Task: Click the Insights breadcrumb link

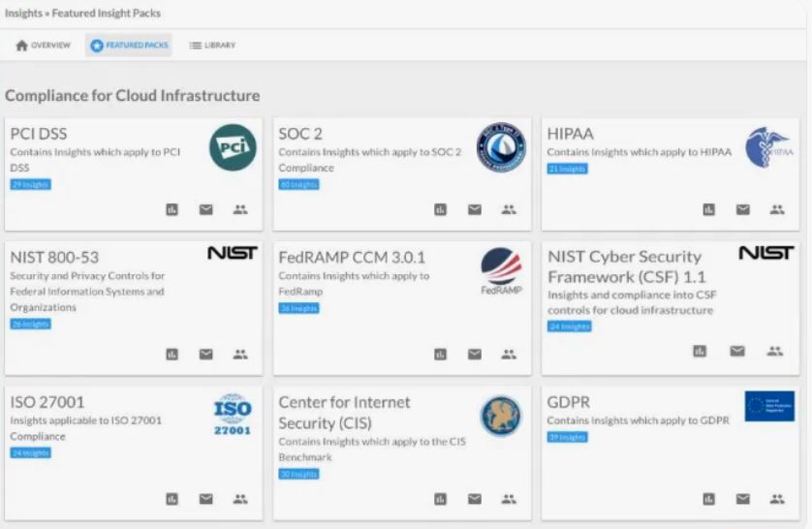Action: 23,13
